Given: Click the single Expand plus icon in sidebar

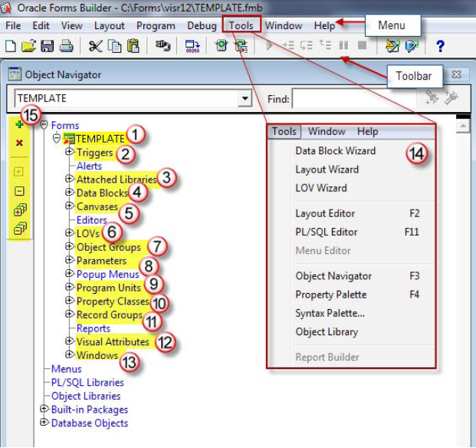Looking at the screenshot, I should click(18, 172).
